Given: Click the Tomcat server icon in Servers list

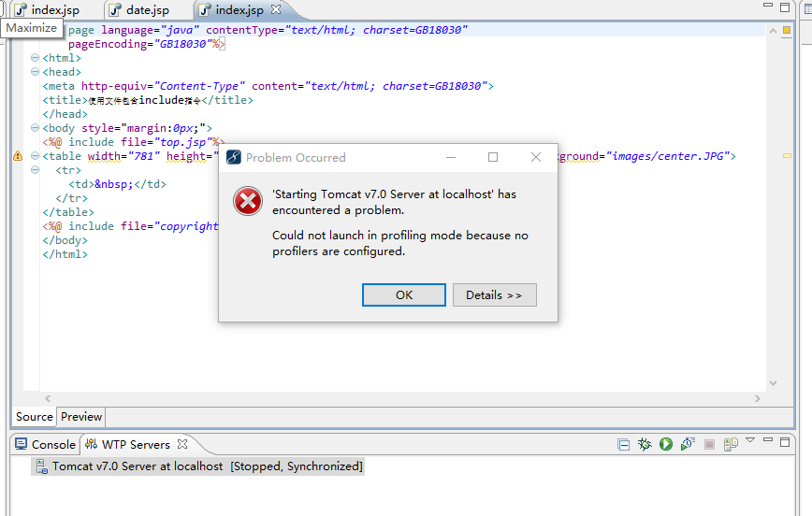Looking at the screenshot, I should pyautogui.click(x=42, y=466).
